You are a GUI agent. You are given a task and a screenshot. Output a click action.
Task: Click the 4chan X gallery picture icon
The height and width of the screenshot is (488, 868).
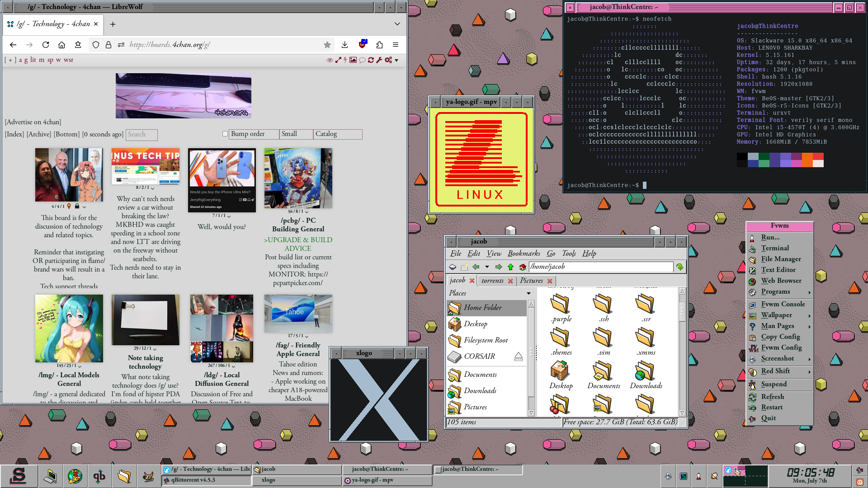[353, 60]
